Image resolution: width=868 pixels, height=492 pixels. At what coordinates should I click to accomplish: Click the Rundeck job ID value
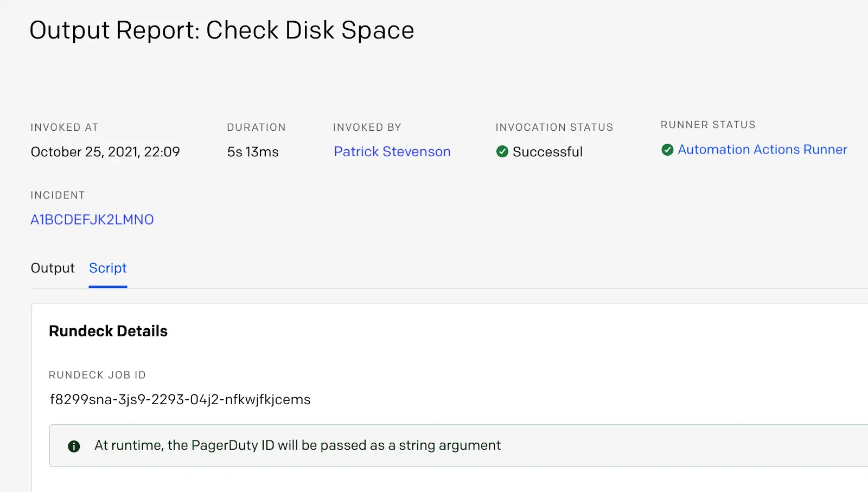tap(180, 400)
